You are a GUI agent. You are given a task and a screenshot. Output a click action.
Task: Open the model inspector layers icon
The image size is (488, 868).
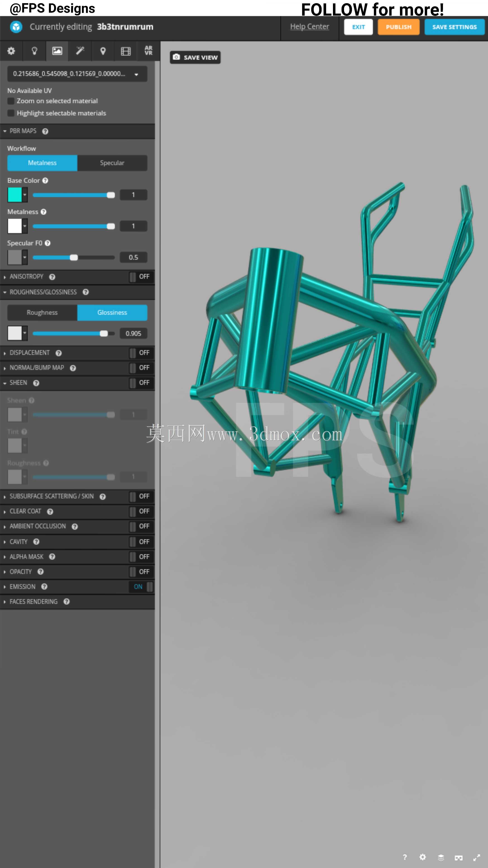[x=441, y=858]
